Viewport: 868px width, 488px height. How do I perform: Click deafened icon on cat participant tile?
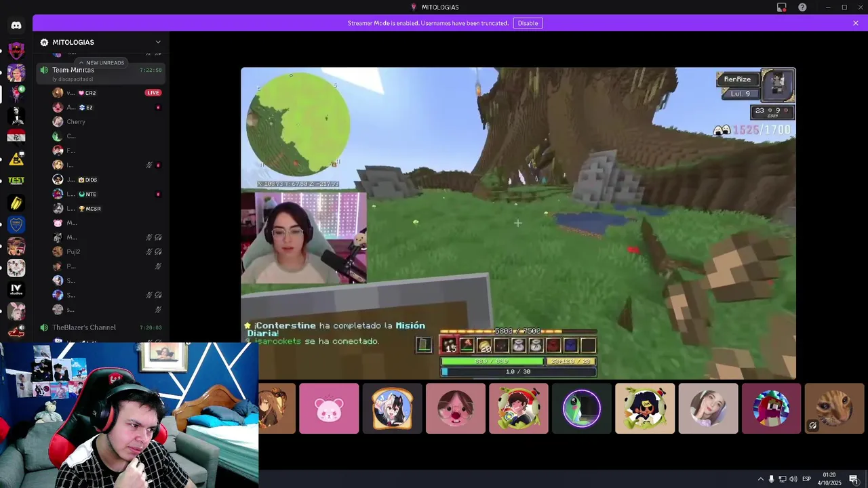point(812,426)
